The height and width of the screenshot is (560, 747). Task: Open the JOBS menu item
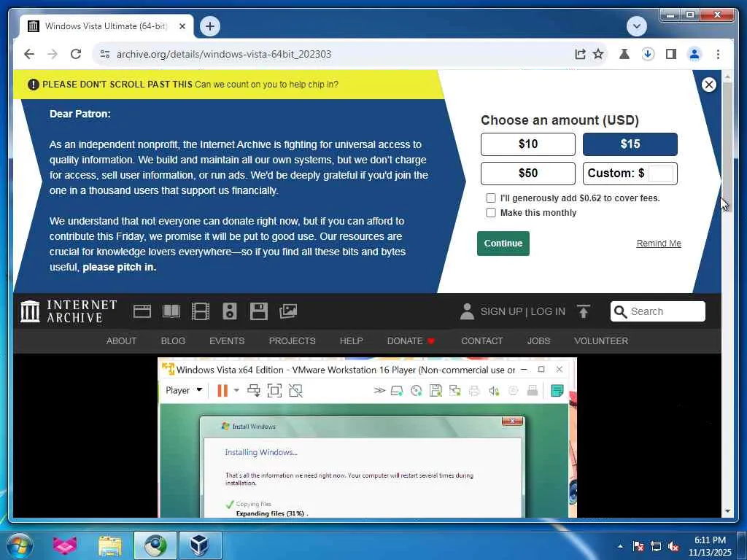[538, 341]
